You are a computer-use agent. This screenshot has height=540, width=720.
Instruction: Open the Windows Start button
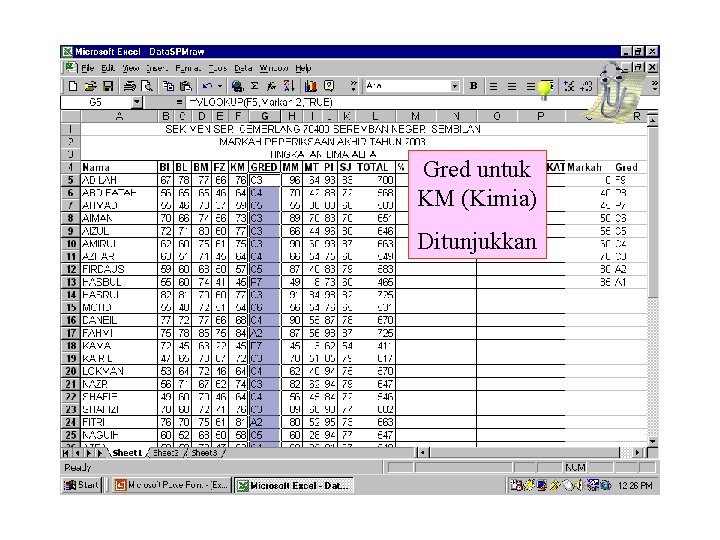[82, 485]
